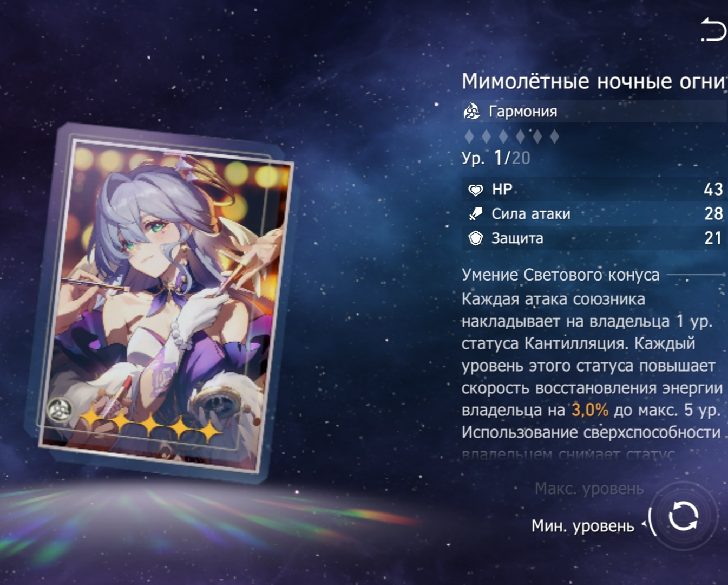
Task: Expand the faded description text line
Action: (568, 454)
